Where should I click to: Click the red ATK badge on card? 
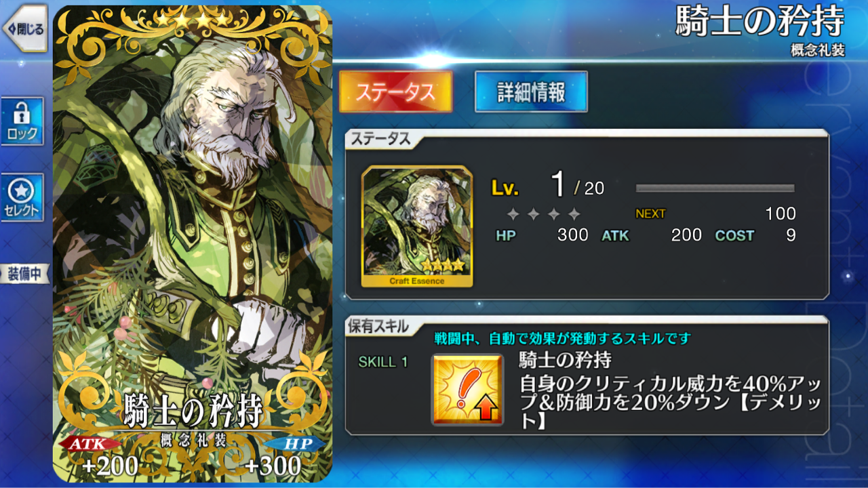(x=90, y=443)
